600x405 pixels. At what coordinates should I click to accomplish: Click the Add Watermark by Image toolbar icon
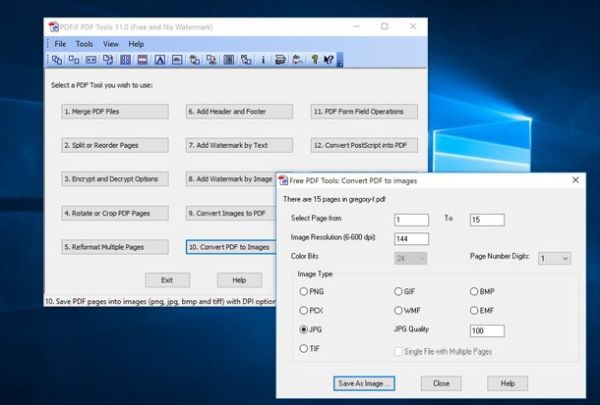[176, 61]
